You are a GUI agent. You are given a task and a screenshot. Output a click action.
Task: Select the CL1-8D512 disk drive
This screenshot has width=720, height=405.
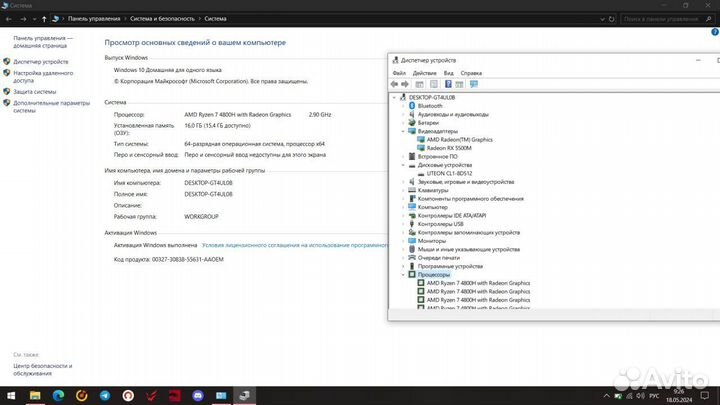coord(449,174)
